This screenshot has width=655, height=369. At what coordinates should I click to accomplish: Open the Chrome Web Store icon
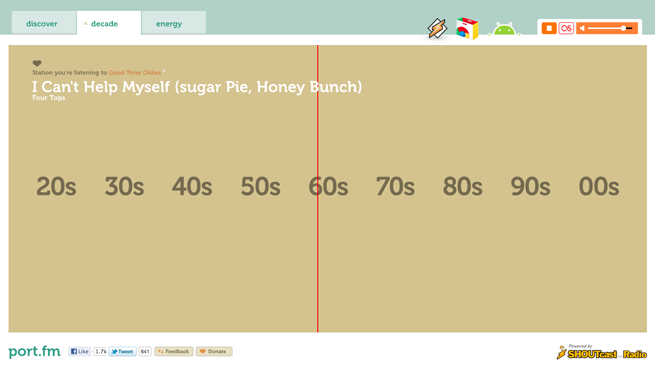coord(467,28)
